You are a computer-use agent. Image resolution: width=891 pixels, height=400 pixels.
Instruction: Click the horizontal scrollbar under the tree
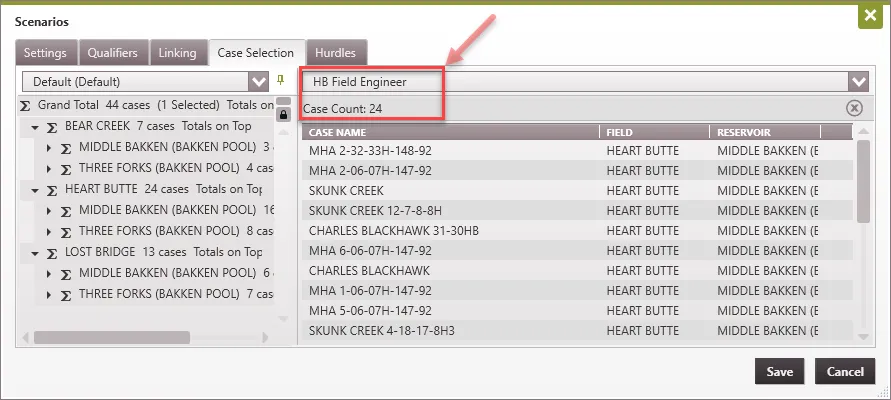(x=110, y=338)
